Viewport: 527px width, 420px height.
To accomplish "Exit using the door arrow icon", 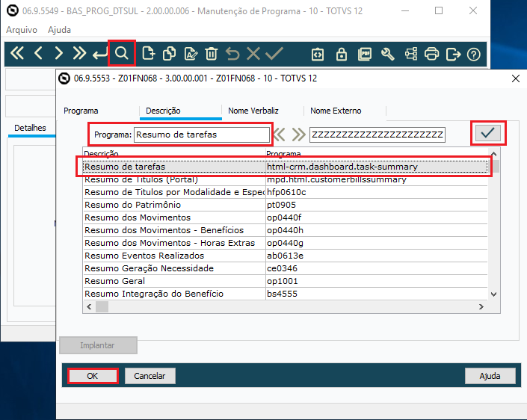I will [x=453, y=54].
